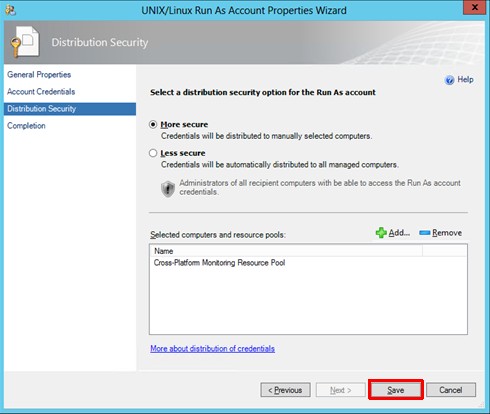Viewport: 490px width, 414px height.
Task: Close the wizard window
Action: click(x=475, y=7)
